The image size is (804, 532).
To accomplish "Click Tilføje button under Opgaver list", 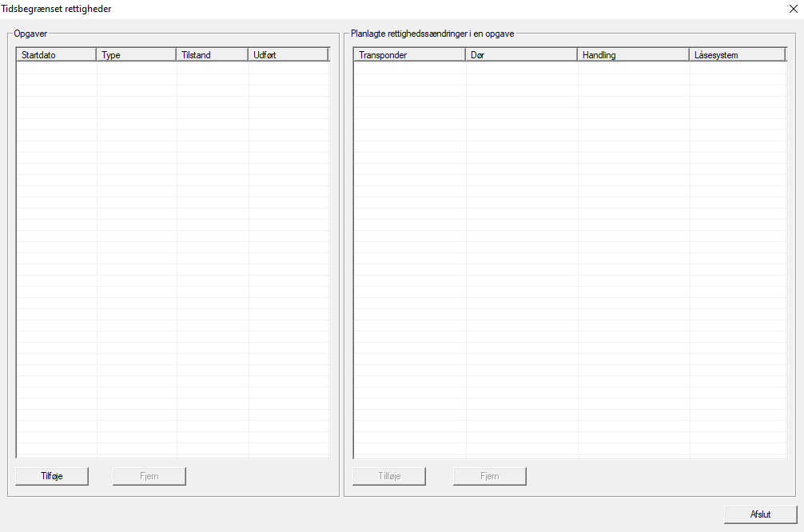I will click(52, 476).
